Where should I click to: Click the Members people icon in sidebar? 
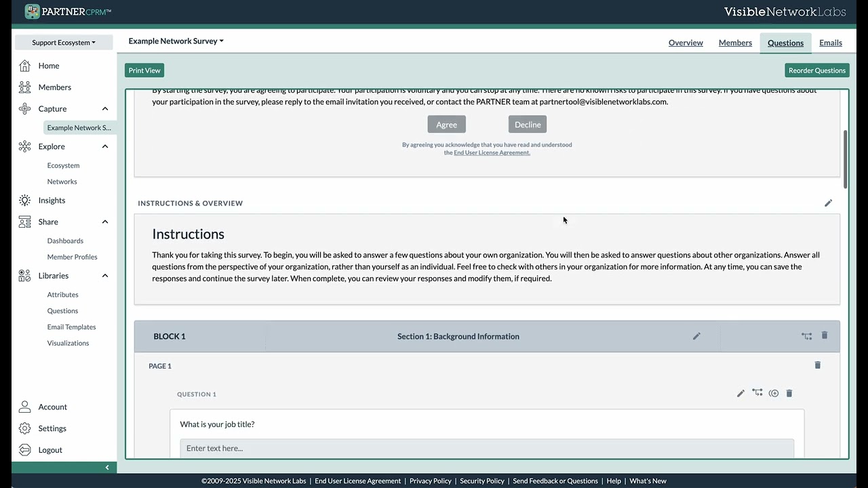pyautogui.click(x=25, y=87)
